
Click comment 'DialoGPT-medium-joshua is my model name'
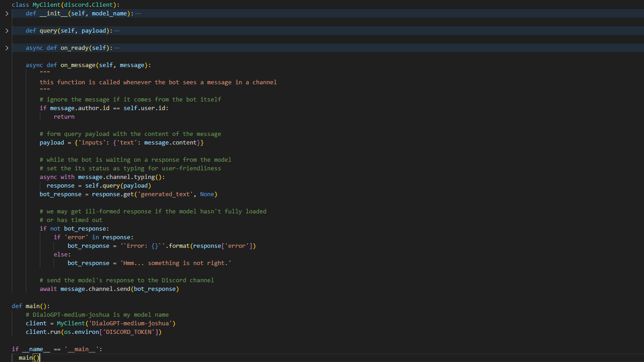(x=97, y=315)
